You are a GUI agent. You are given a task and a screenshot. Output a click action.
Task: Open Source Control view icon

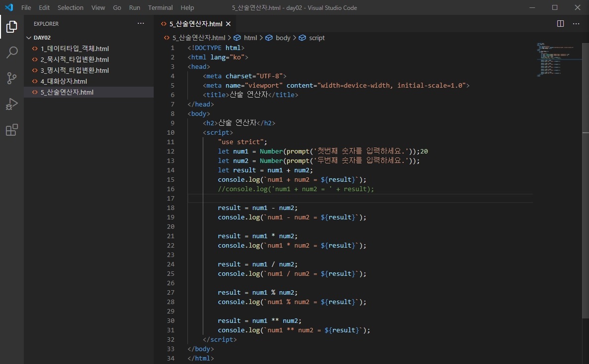point(11,78)
